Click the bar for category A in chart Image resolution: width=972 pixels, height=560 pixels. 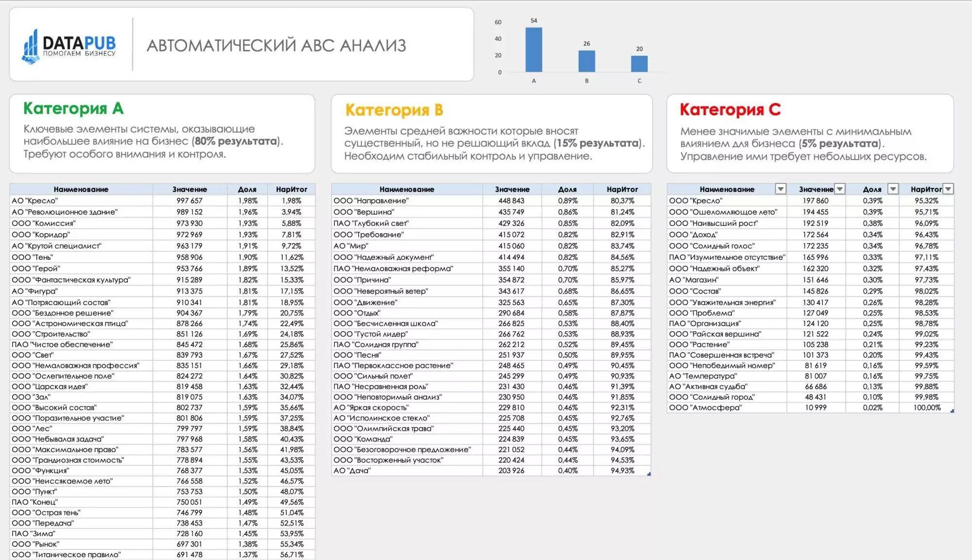click(534, 50)
